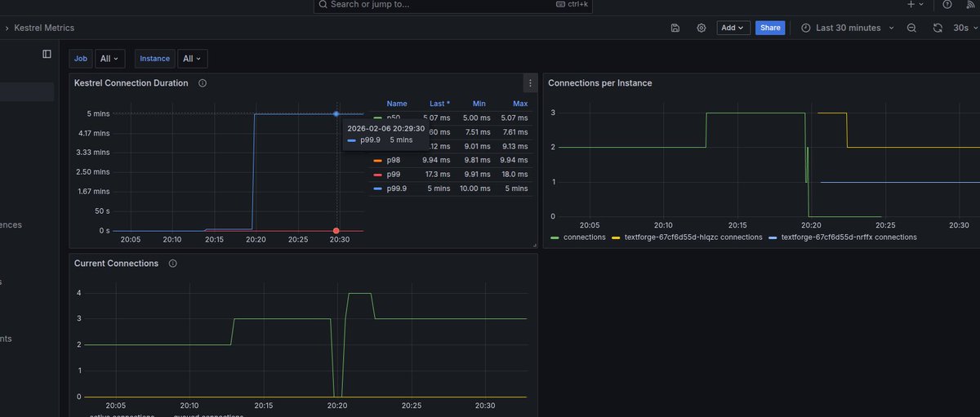Image resolution: width=980 pixels, height=417 pixels.
Task: Click the news feed RSS icon
Action: tap(971, 4)
